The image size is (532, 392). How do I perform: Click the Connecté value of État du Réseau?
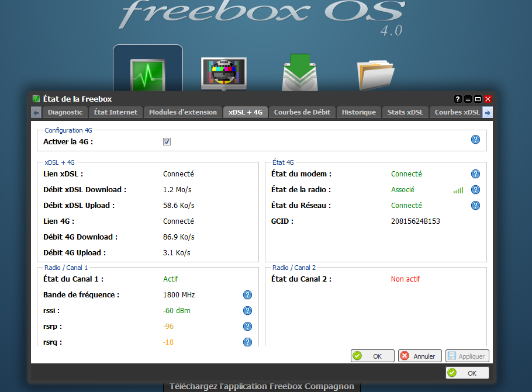[406, 206]
